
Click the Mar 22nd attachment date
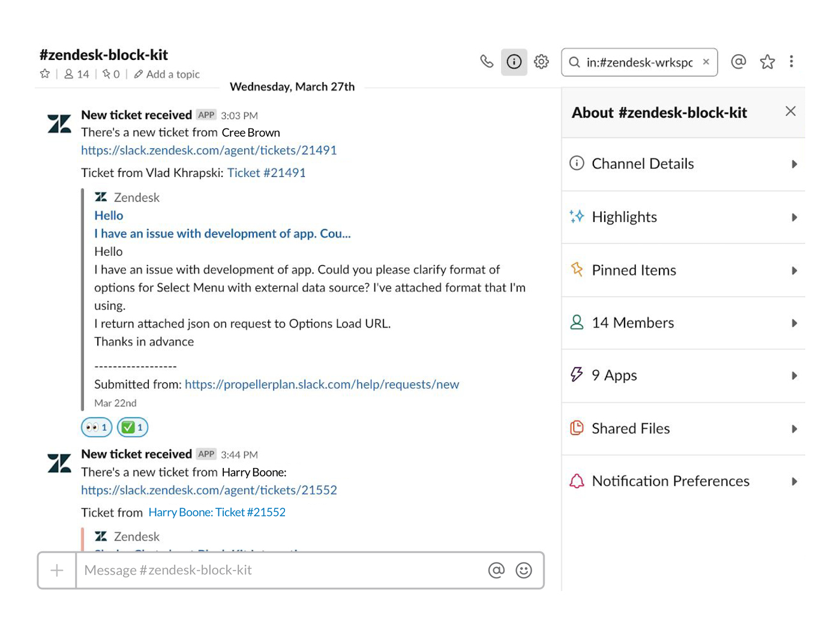click(x=115, y=403)
